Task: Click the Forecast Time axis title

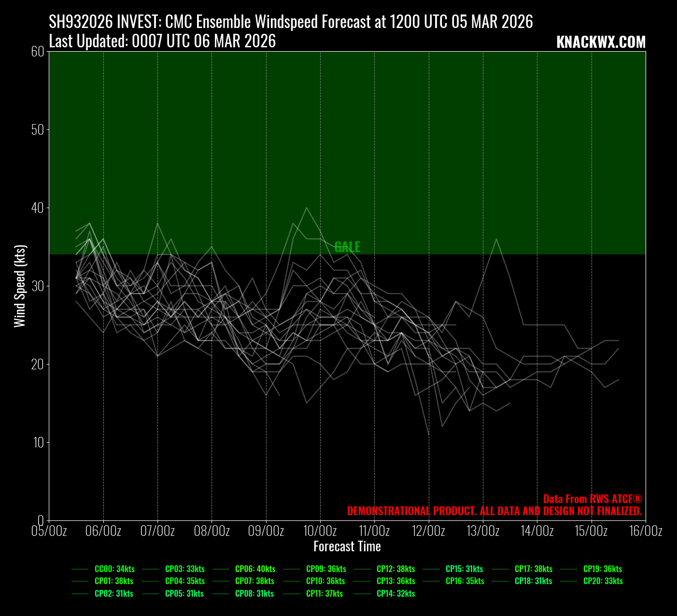Action: (347, 546)
